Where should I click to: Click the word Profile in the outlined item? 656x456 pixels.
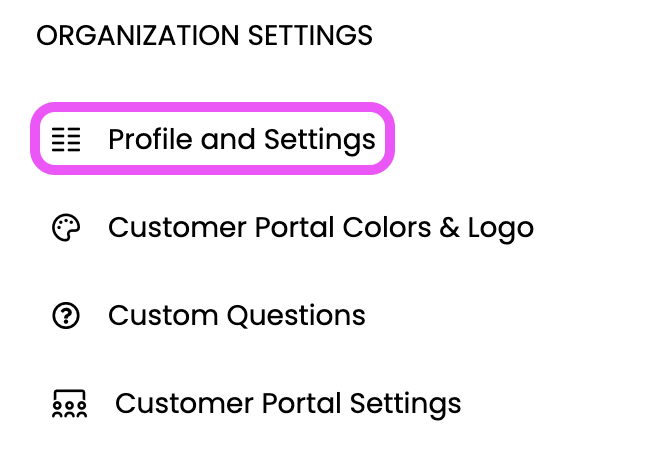pos(151,139)
